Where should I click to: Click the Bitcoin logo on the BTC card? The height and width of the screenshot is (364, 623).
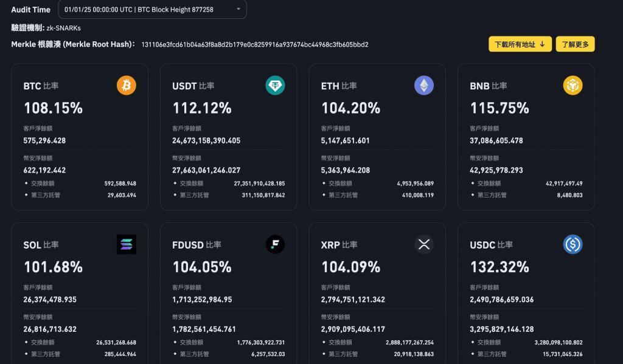click(x=127, y=85)
